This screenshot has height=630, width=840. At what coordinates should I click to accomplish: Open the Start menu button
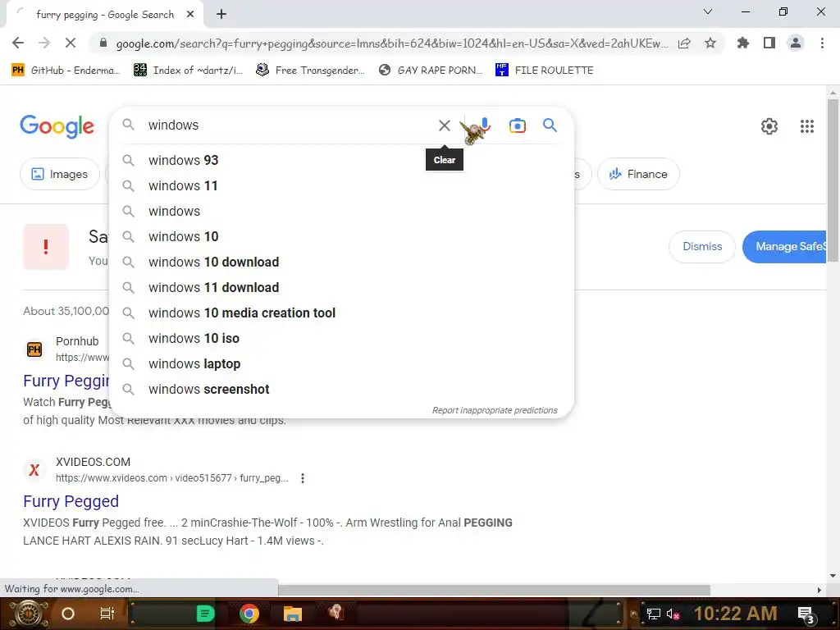point(29,614)
